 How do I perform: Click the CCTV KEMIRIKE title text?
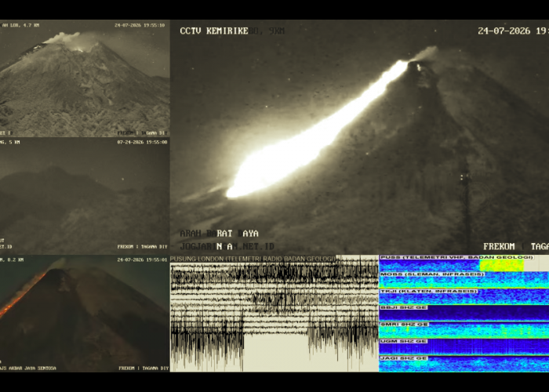214,31
